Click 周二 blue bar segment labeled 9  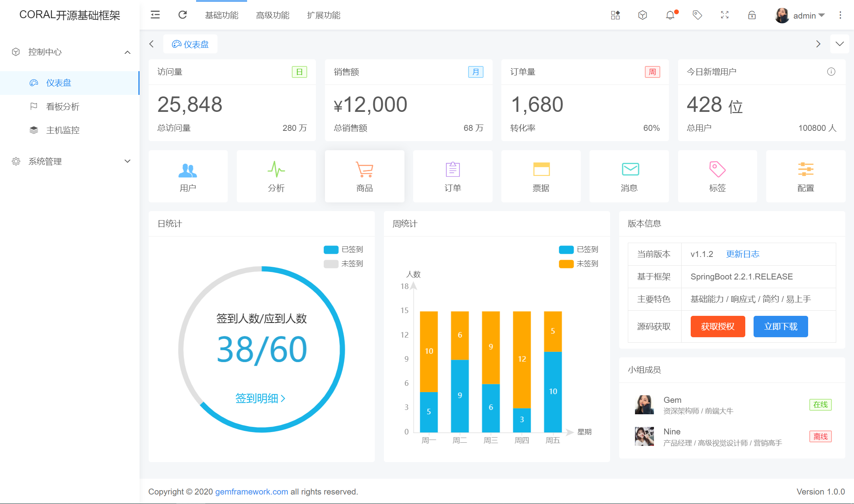point(460,396)
